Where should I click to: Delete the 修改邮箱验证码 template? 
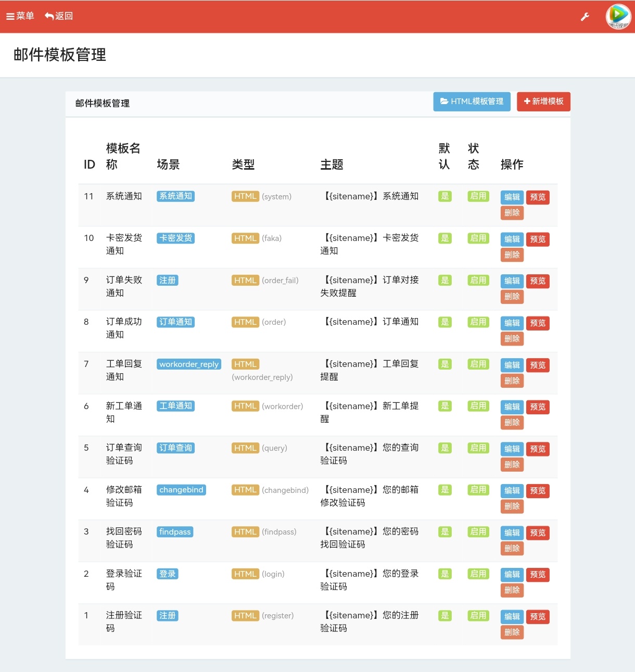[x=512, y=506]
